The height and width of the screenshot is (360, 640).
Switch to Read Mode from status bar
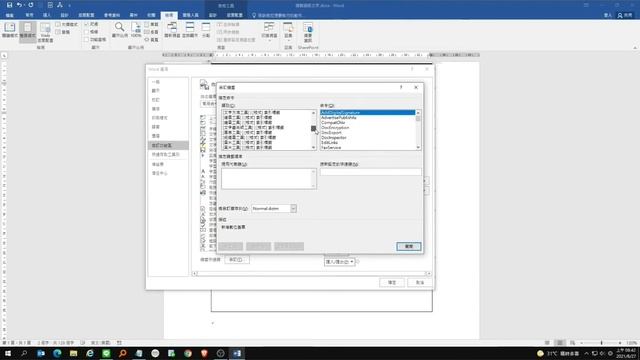[x=547, y=343]
